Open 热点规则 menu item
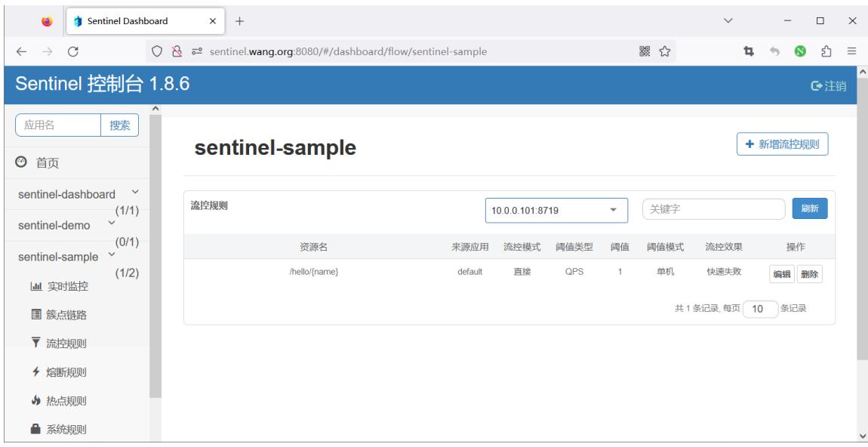This screenshot has height=447, width=868. click(66, 400)
